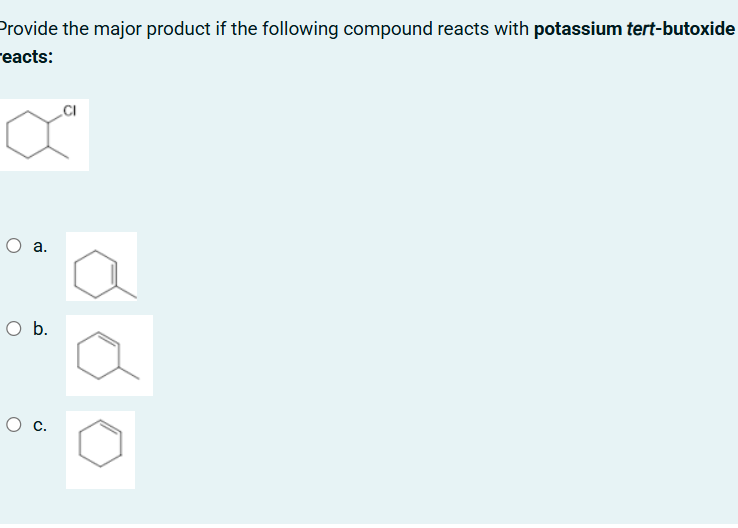Click the 'b.' option label

40,328
